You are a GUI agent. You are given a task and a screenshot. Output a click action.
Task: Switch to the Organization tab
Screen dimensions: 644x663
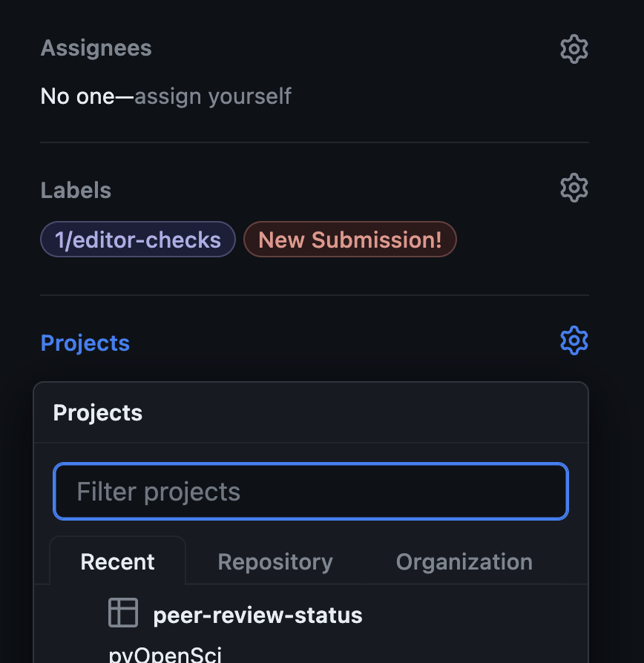pyautogui.click(x=464, y=562)
